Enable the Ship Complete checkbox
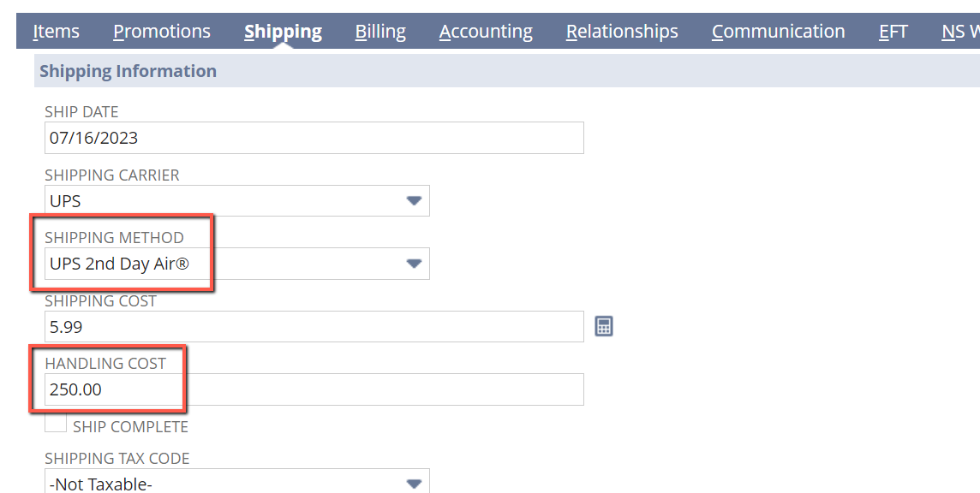Image resolution: width=980 pixels, height=493 pixels. coord(54,422)
